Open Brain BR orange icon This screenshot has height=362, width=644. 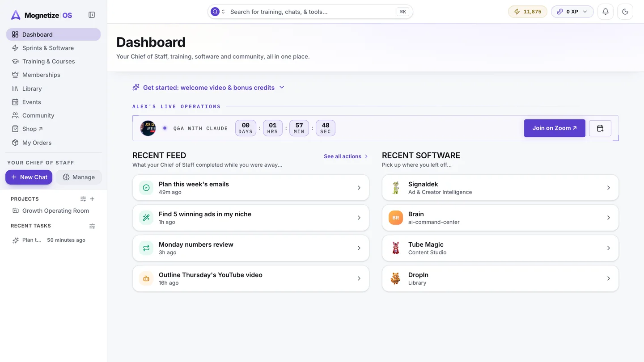[x=396, y=218]
